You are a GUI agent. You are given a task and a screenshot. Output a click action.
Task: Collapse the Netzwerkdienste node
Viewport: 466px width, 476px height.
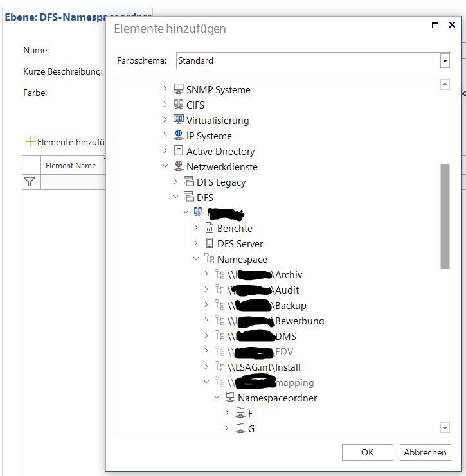pyautogui.click(x=165, y=166)
